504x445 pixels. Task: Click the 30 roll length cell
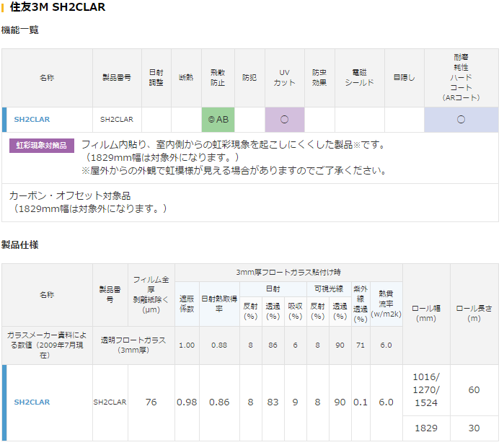[x=474, y=428]
